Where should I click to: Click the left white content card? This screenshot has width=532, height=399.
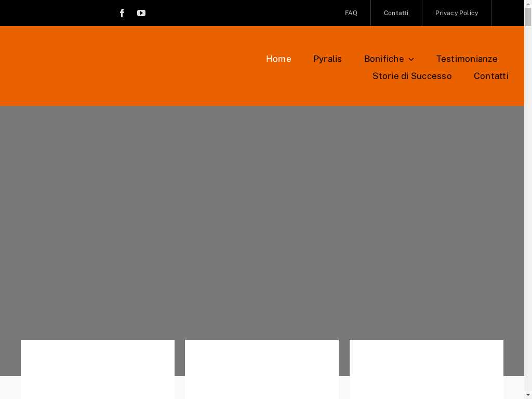point(98,369)
